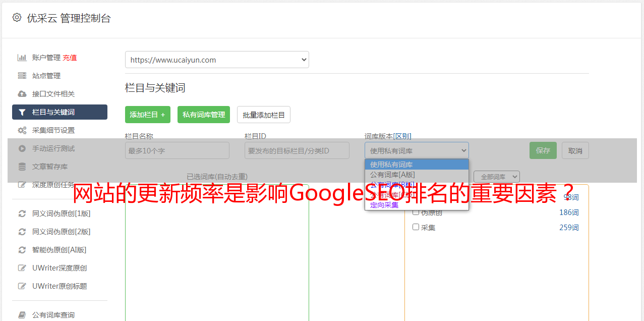The width and height of the screenshot is (644, 321).
Task: Click the 栏目名称 input field
Action: 177,150
